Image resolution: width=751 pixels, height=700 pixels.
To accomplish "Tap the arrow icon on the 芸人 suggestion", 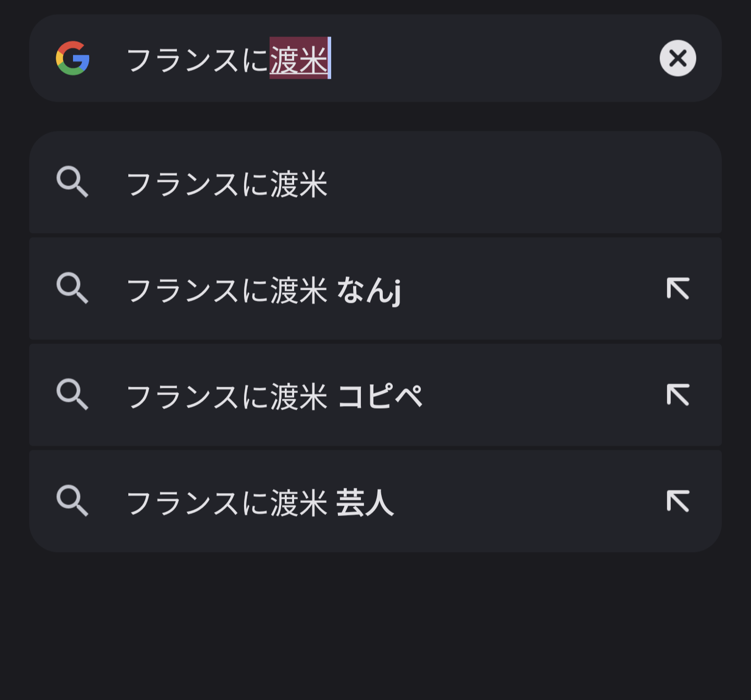I will [x=677, y=501].
